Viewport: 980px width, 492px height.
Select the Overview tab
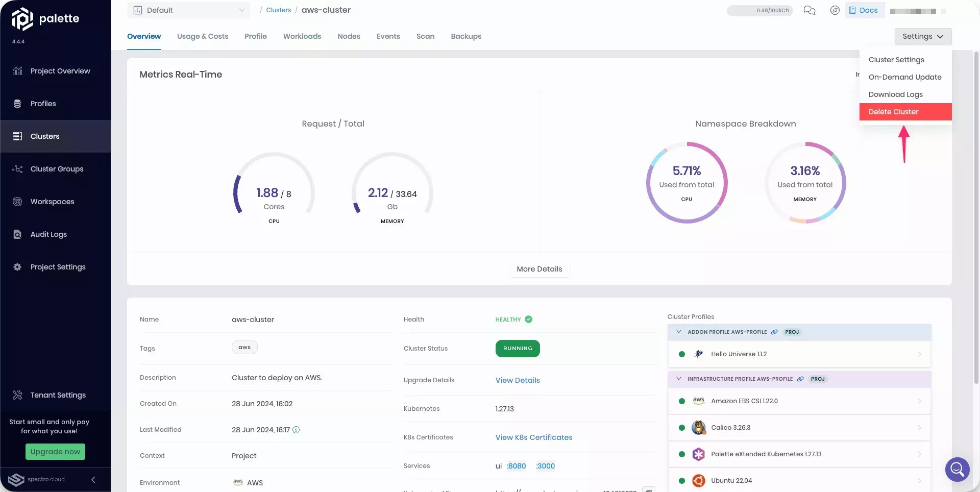[x=144, y=36]
